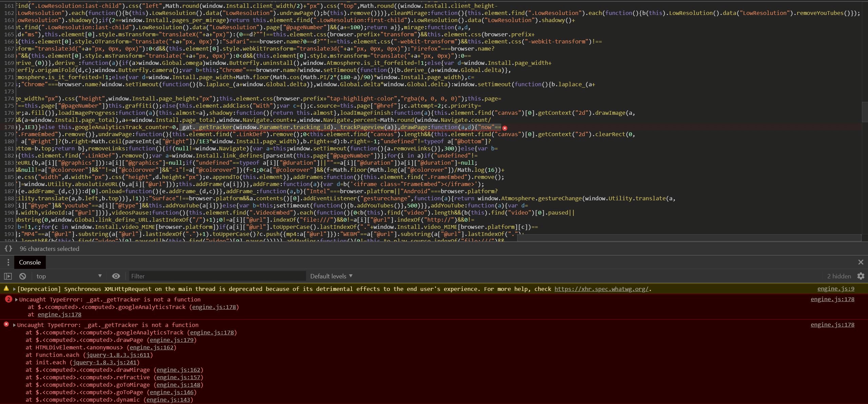This screenshot has height=404, width=868.
Task: Open console settings gear
Action: click(x=861, y=276)
